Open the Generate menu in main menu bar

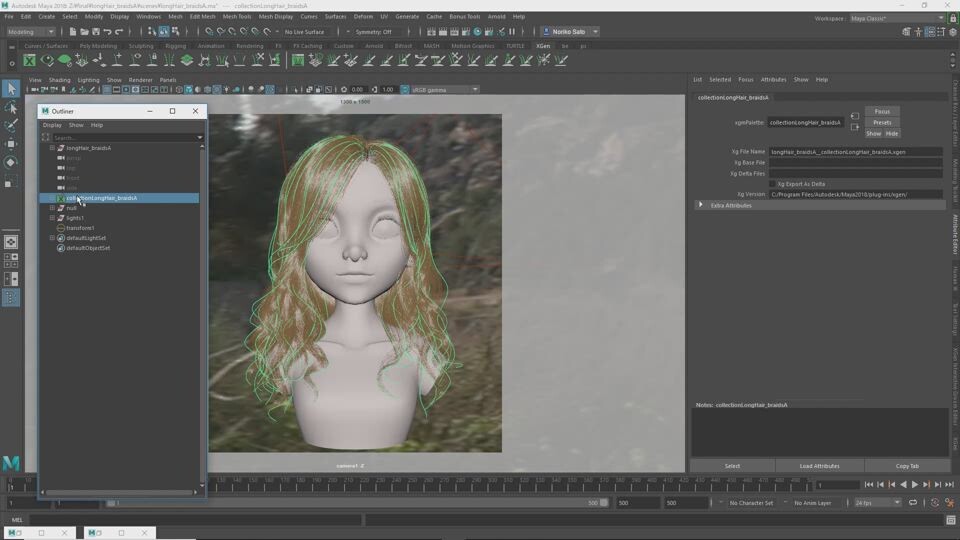pyautogui.click(x=407, y=17)
